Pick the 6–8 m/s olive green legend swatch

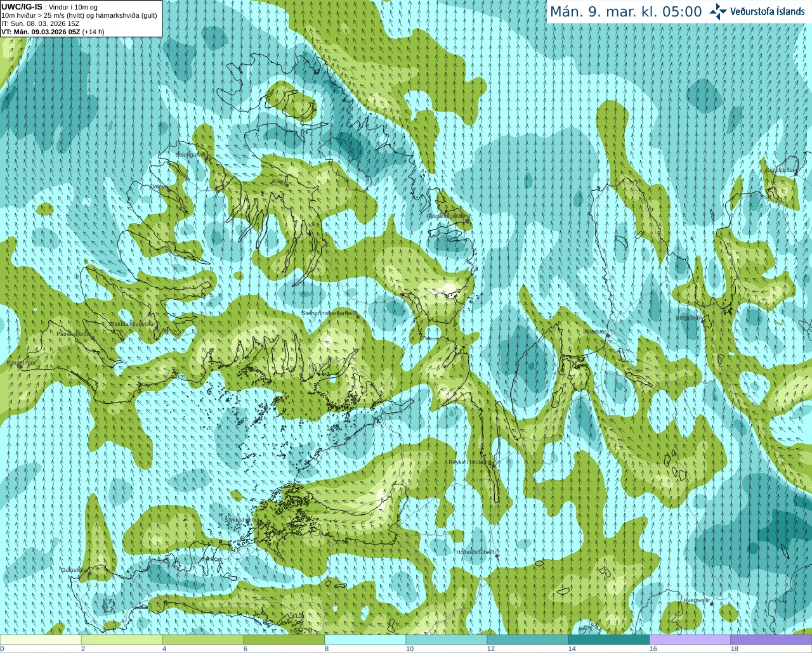284,640
